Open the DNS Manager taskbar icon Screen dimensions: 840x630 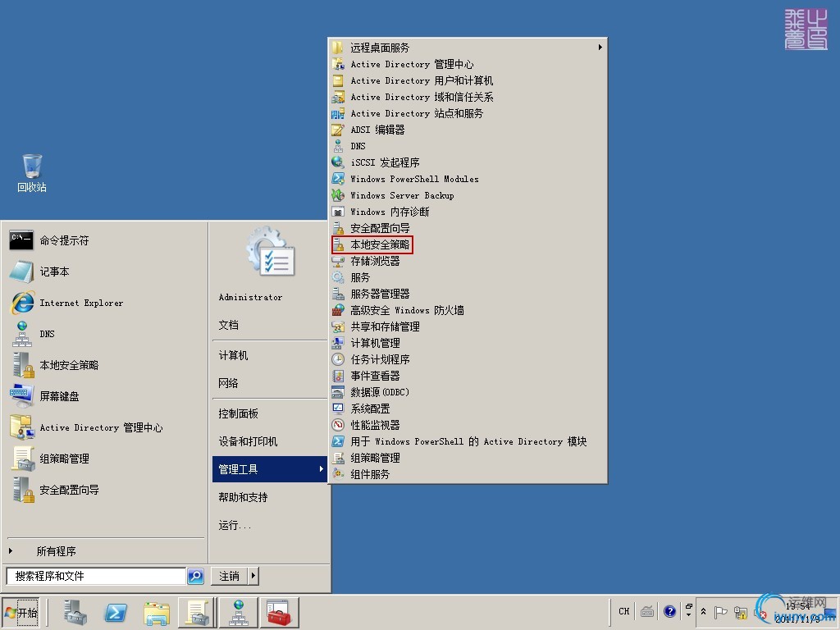coord(238,612)
